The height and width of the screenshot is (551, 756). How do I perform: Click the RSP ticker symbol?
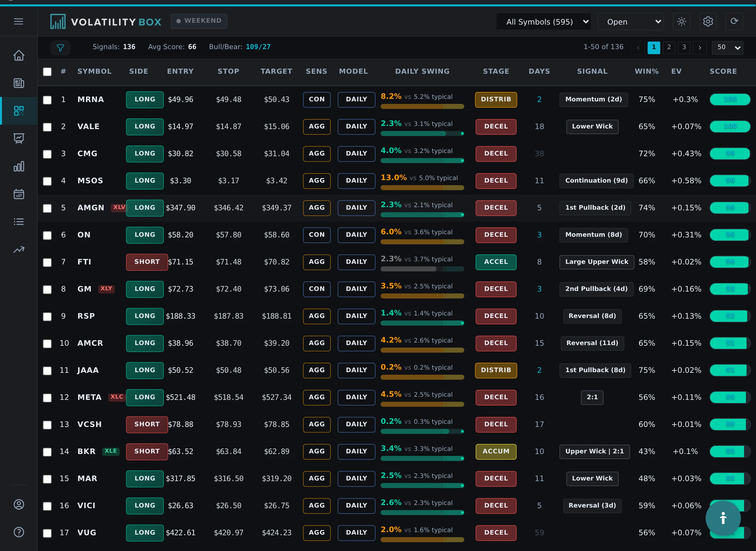click(86, 316)
